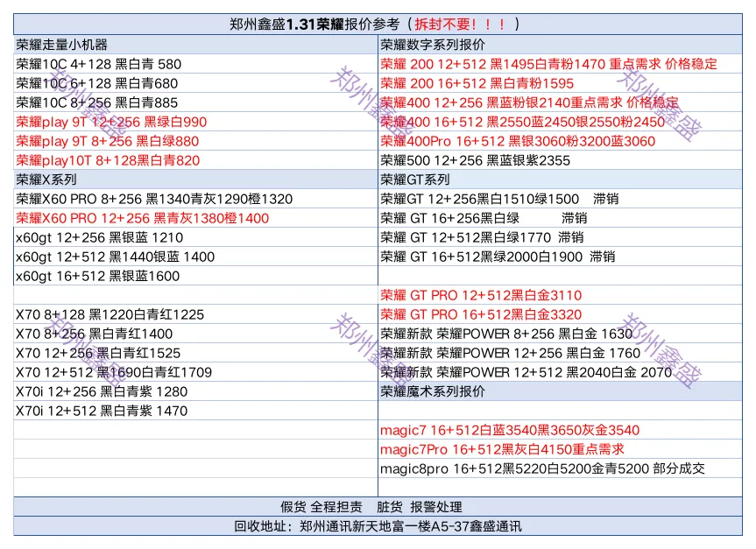Viewport: 756px width, 549px height.
Task: Click the 荣耀走量小机器 section header
Action: 195,45
